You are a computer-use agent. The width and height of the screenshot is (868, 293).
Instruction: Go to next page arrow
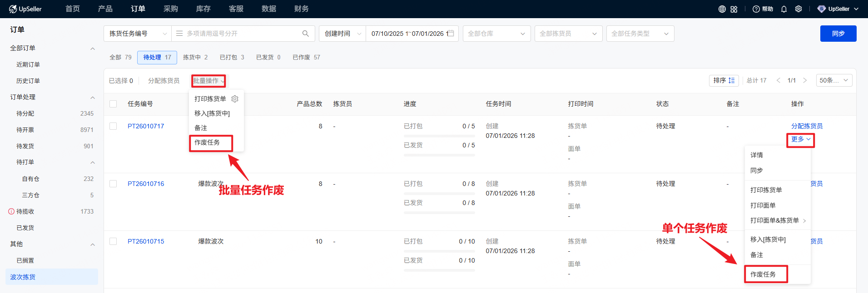pos(805,80)
